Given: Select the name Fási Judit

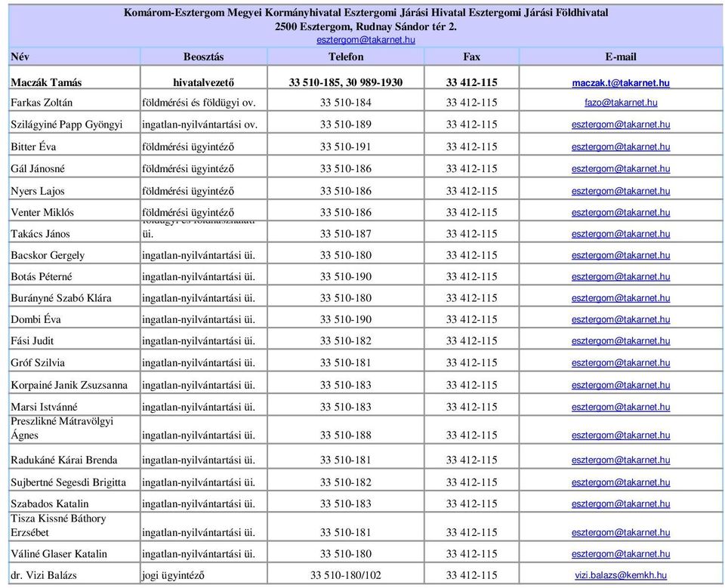Looking at the screenshot, I should point(32,340).
